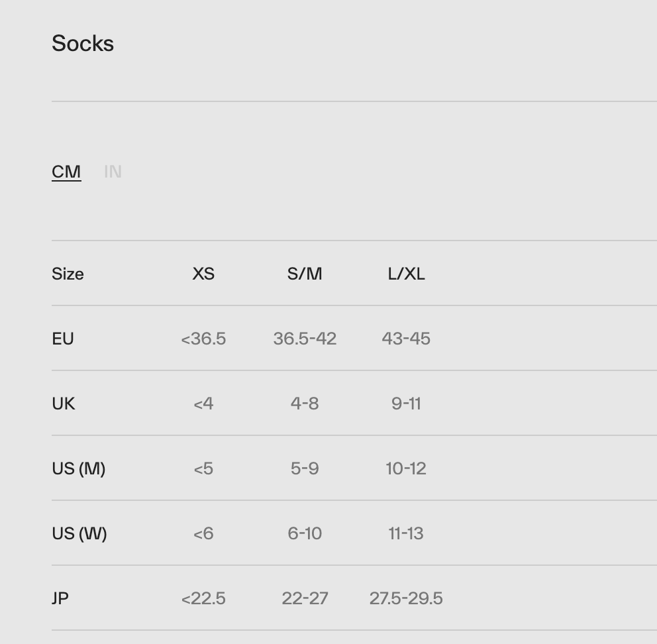Select the S/M column header
Image resolution: width=657 pixels, height=644 pixels.
(305, 274)
